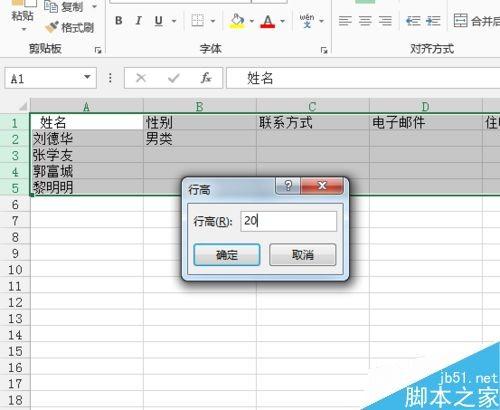
Task: Apply cell borders icon
Action: pos(197,21)
